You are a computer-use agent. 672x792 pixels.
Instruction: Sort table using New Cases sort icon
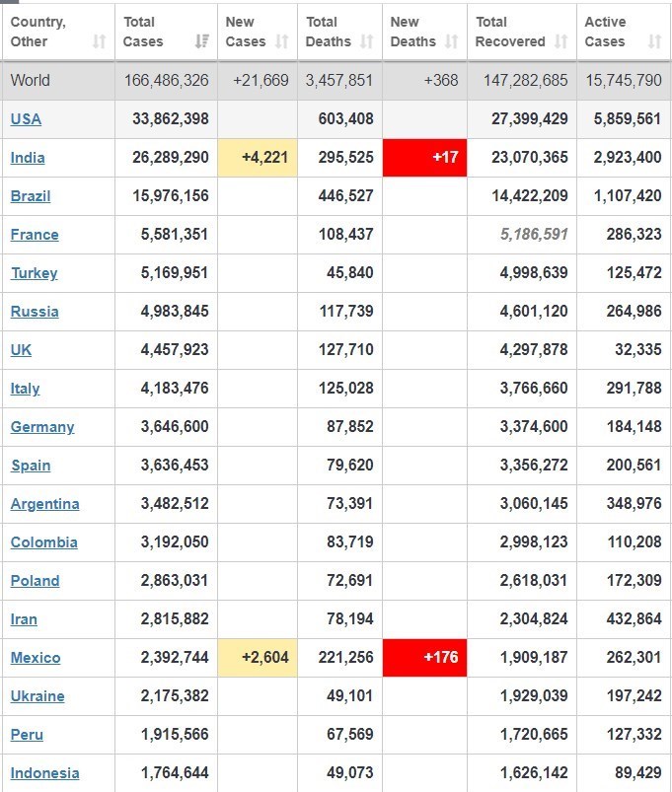(x=282, y=41)
